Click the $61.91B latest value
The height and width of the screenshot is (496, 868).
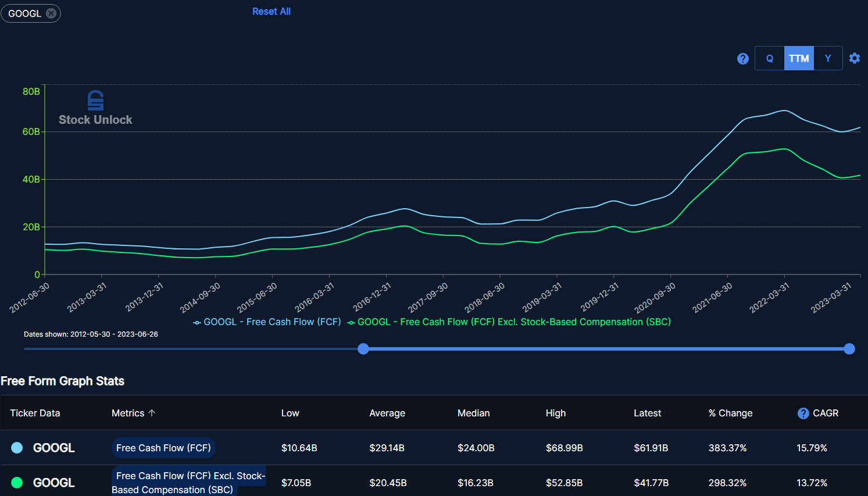pyautogui.click(x=651, y=448)
